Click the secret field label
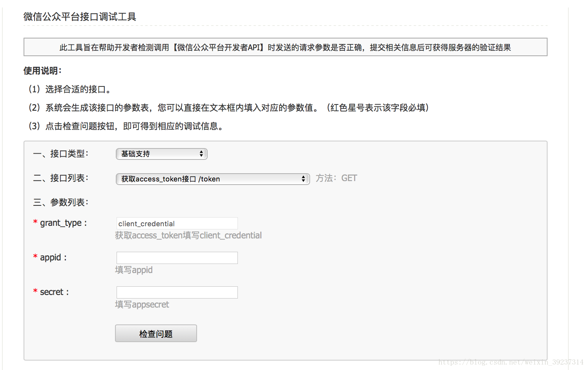 pyautogui.click(x=54, y=292)
